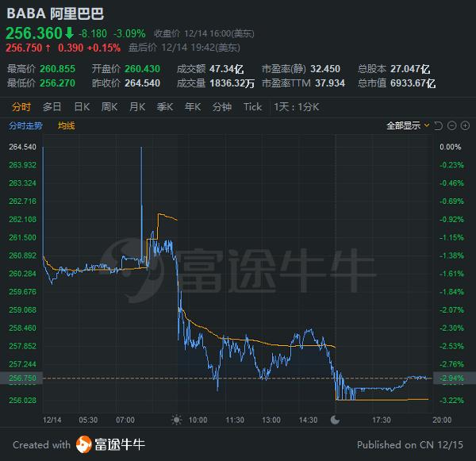Image resolution: width=476 pixels, height=461 pixels.
Task: Toggle the 均线 average line legend
Action: (67, 125)
